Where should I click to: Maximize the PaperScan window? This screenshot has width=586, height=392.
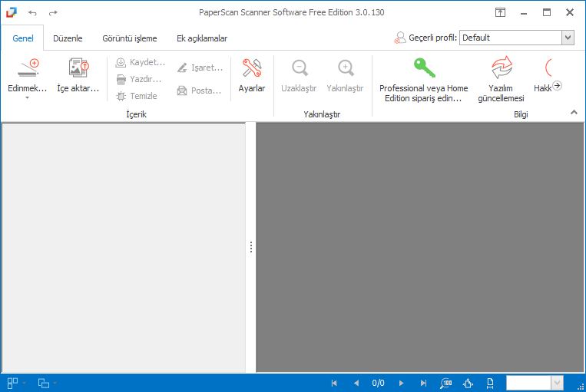(547, 12)
